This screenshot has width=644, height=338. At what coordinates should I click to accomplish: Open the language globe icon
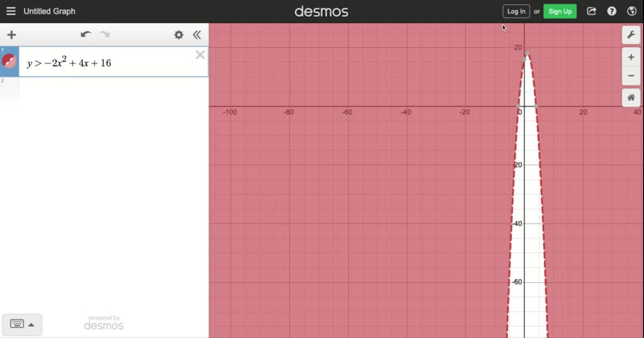click(x=632, y=11)
